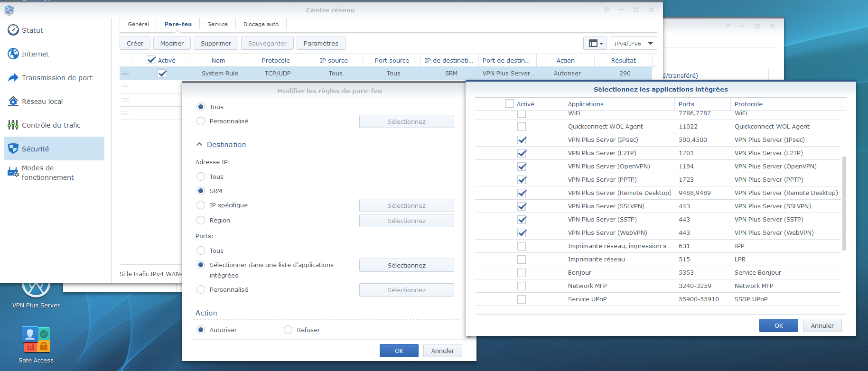The width and height of the screenshot is (868, 371).
Task: Collapse the Destination section
Action: pyautogui.click(x=199, y=145)
